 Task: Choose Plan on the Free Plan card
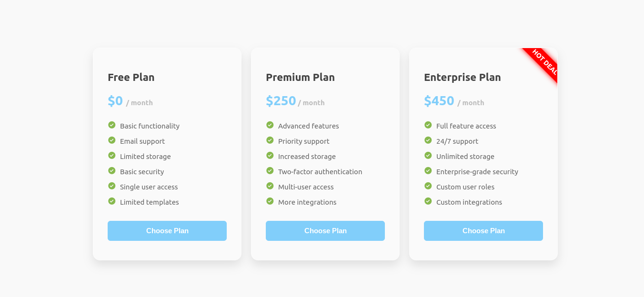tap(167, 230)
